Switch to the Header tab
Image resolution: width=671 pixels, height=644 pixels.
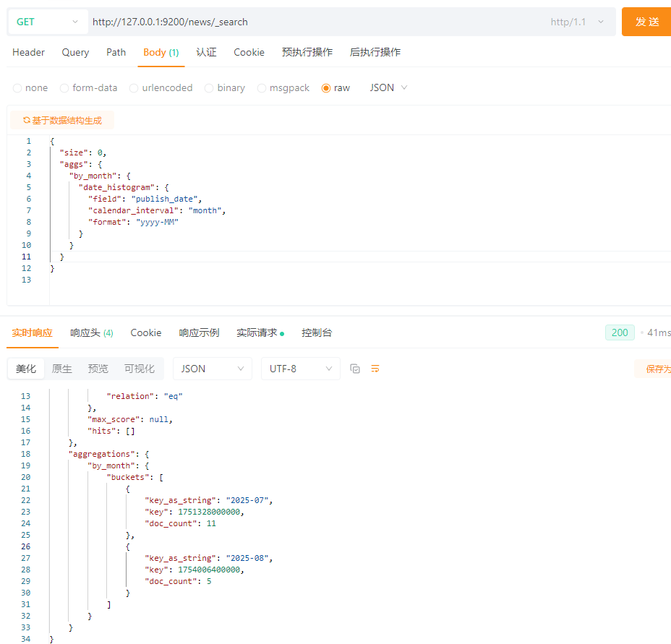click(28, 52)
